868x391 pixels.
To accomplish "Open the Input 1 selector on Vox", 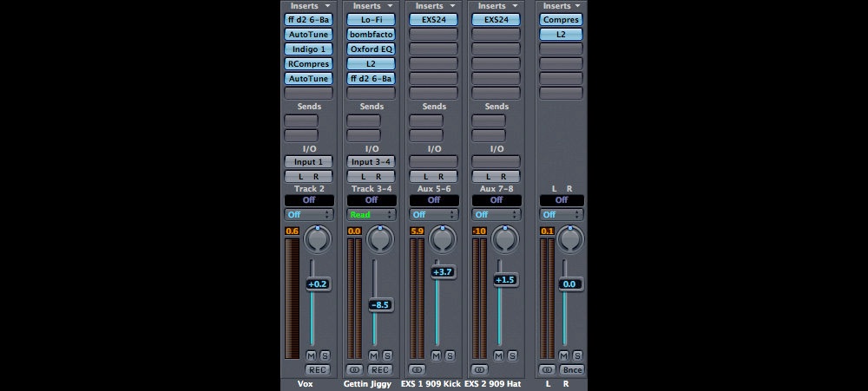I will point(309,162).
